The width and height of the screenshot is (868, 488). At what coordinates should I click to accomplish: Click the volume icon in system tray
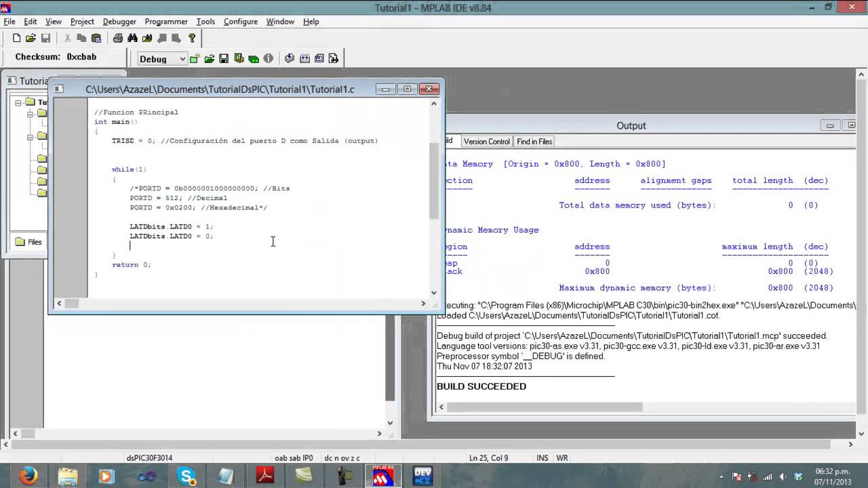(783, 476)
